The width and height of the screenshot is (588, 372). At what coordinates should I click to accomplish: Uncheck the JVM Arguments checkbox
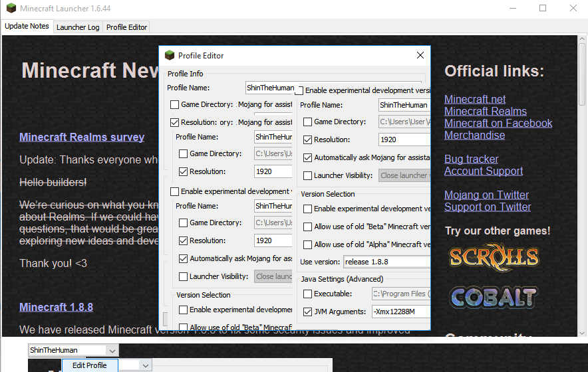point(307,312)
